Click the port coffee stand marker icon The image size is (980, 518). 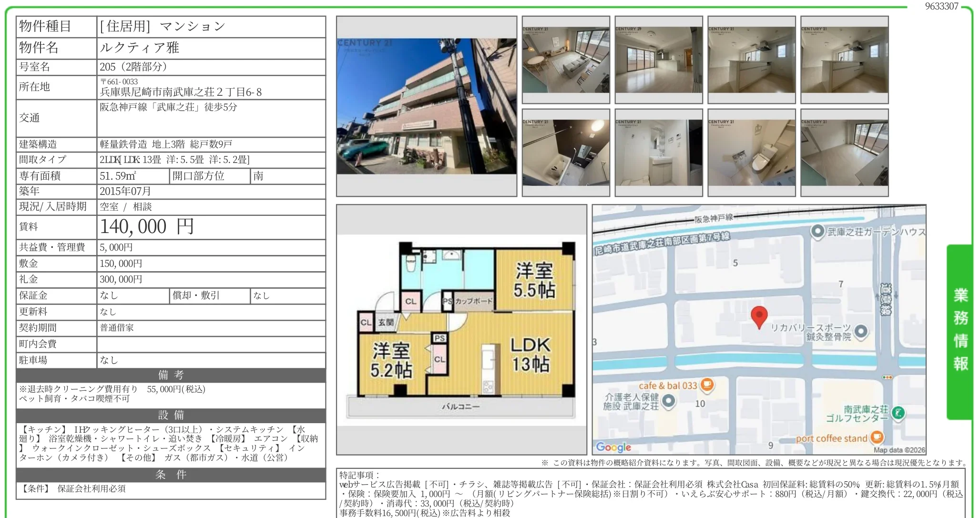(877, 437)
